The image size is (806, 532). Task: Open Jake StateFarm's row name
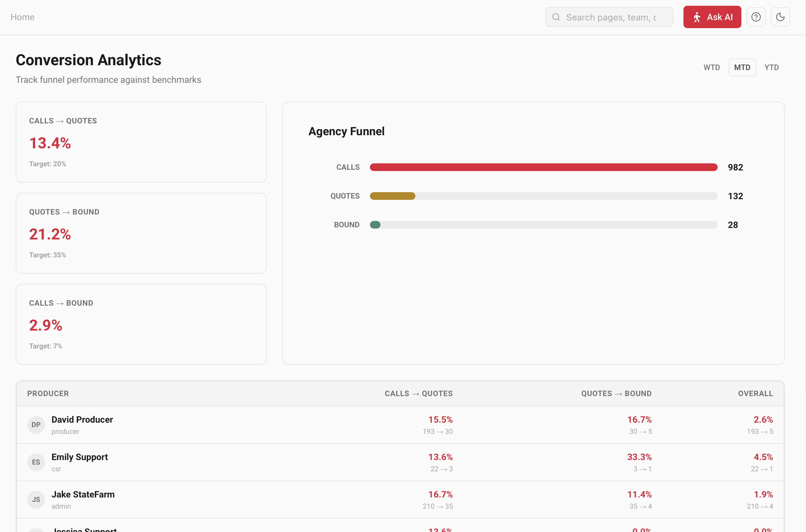pos(83,494)
